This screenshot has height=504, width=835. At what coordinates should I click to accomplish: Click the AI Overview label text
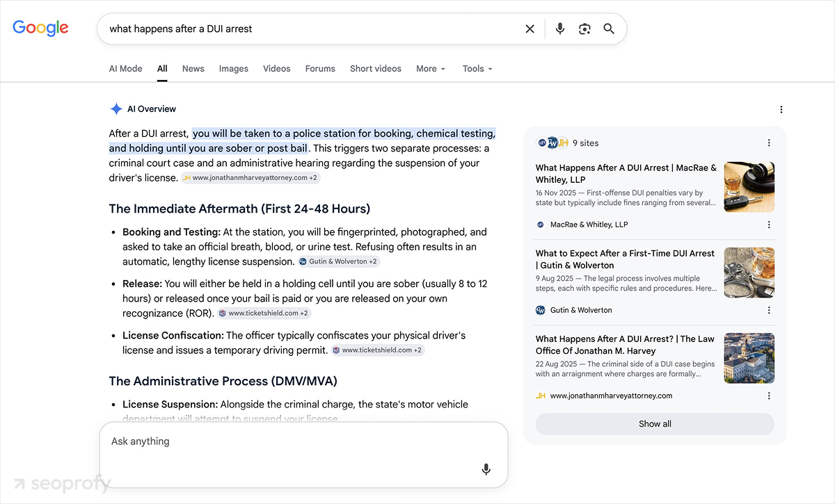click(x=152, y=109)
